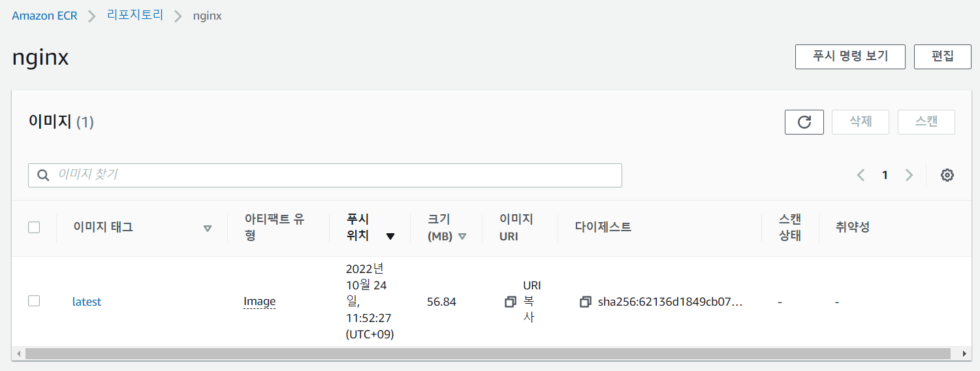Sort by 크기 (MB) column arrow
The height and width of the screenshot is (371, 980).
point(462,236)
